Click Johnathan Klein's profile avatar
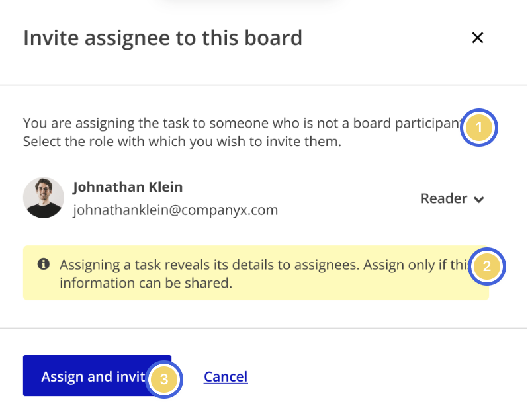532x410 pixels. click(44, 198)
